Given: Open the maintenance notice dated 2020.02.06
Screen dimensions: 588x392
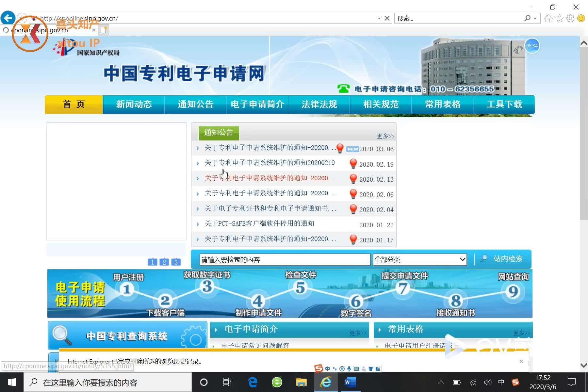Looking at the screenshot, I should pos(270,193).
